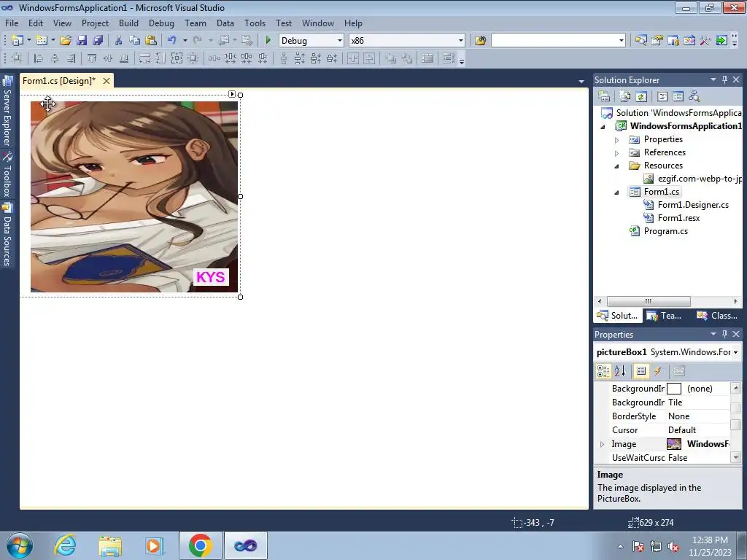The image size is (747, 560).
Task: Close the Form1.cs [Design] tab
Action: [107, 81]
